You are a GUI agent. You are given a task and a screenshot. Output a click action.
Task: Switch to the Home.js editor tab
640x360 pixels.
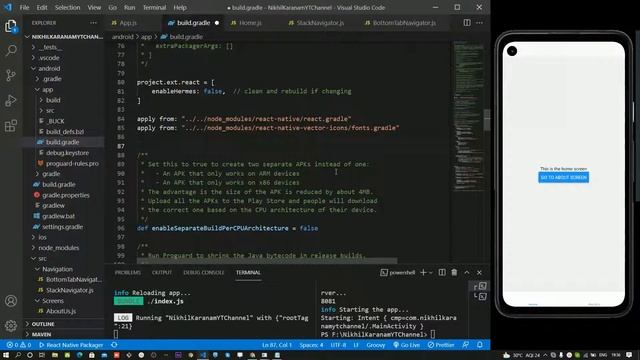pyautogui.click(x=250, y=23)
